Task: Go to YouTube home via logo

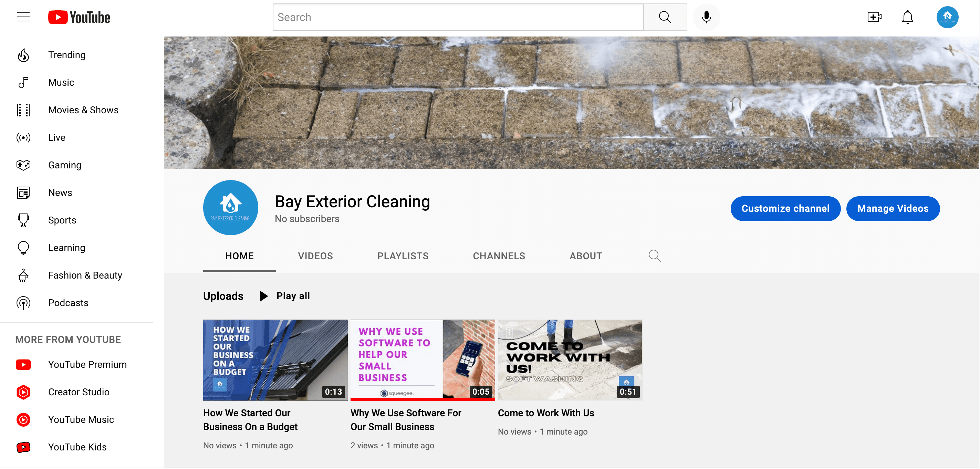Action: (79, 17)
